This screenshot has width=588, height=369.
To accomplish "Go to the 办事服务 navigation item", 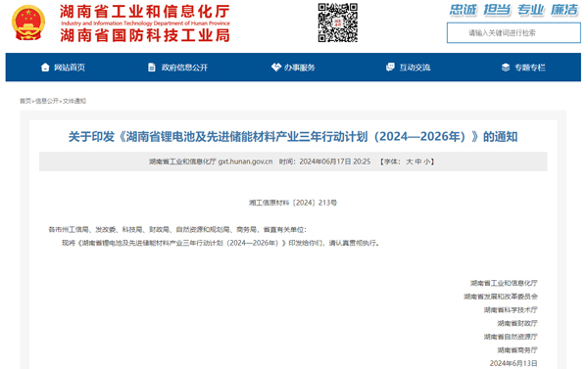I will pos(299,68).
